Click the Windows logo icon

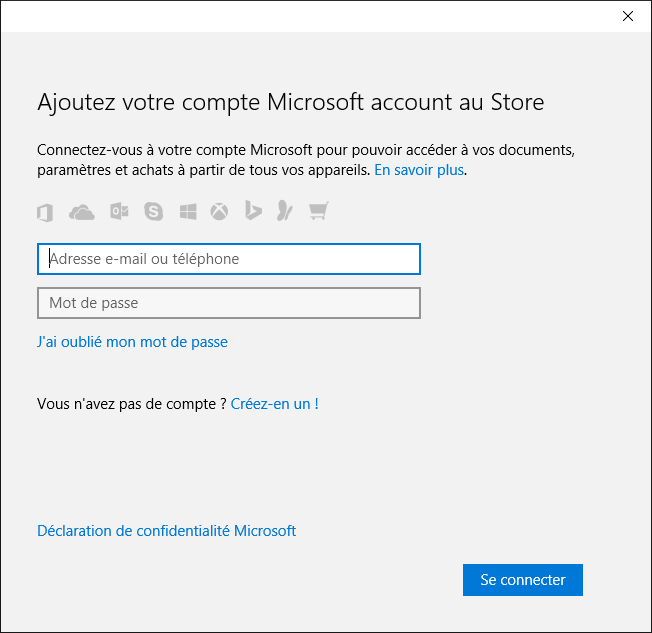[188, 212]
